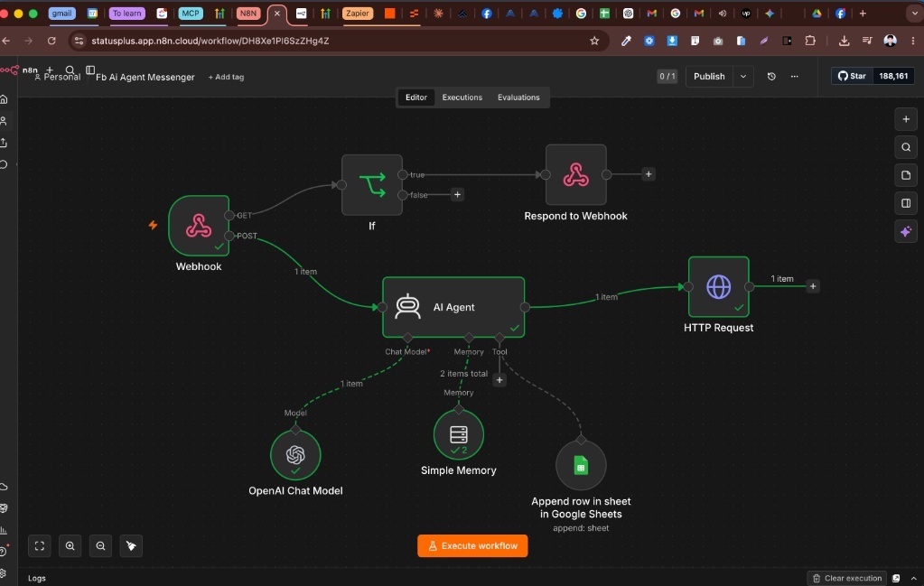Select the Google Sheets append row node
This screenshot has width=924, height=586.
click(x=581, y=465)
